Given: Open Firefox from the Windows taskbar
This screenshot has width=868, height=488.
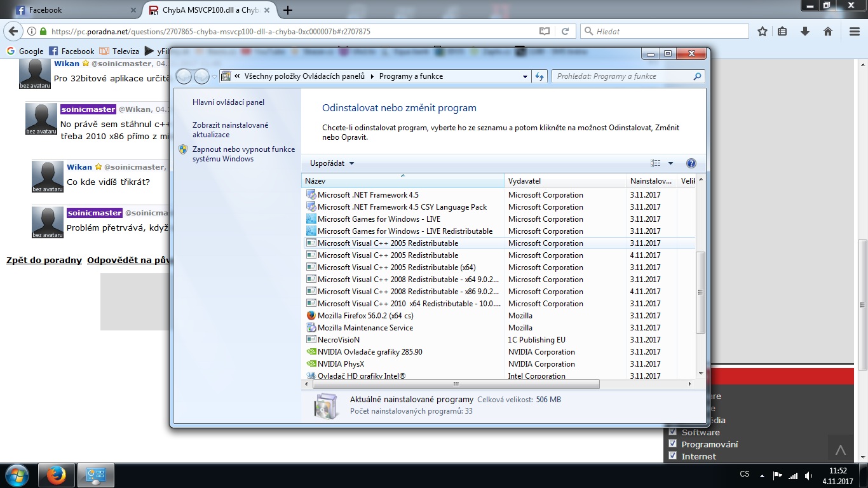Looking at the screenshot, I should tap(57, 475).
